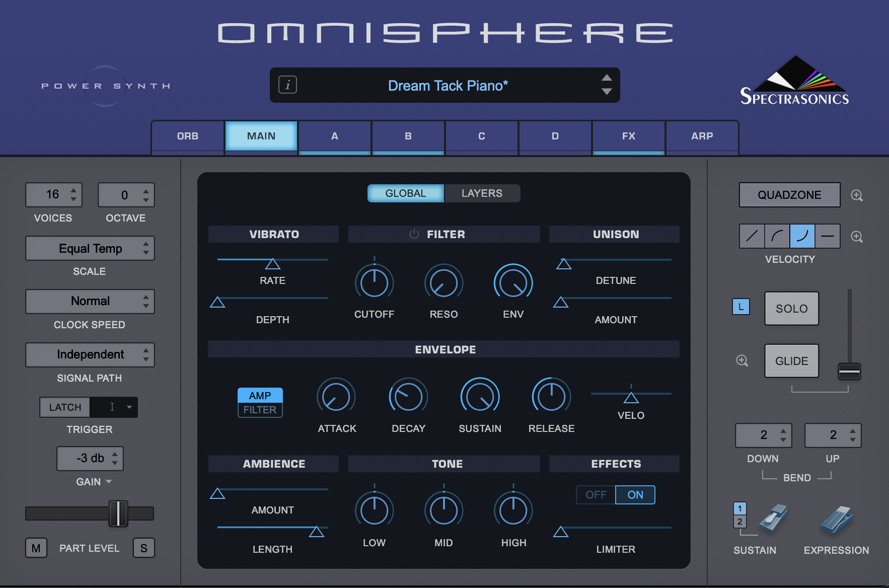Open the Trigger mode dropdown arrow
Screen dimensions: 889x588
(x=129, y=407)
